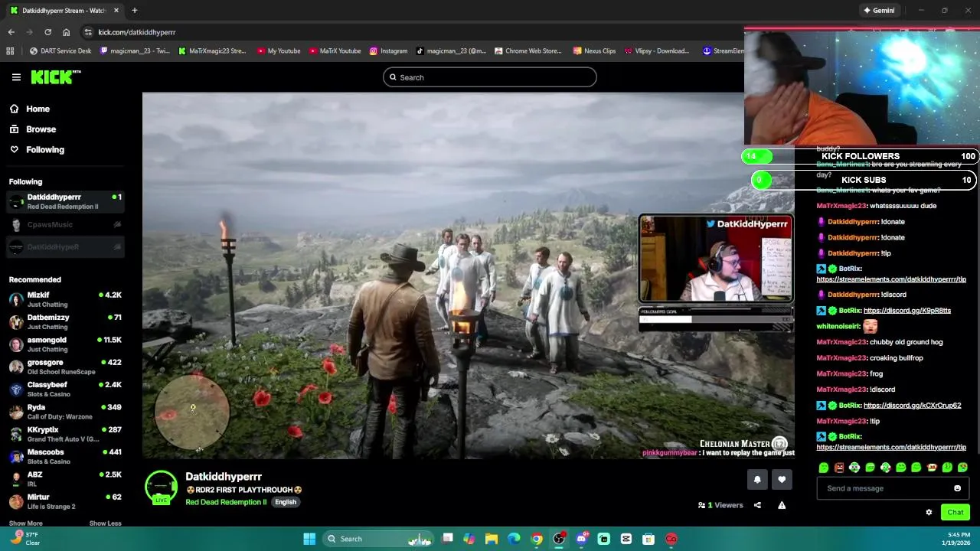
Task: Open My Youtube bookmark
Action: (279, 51)
